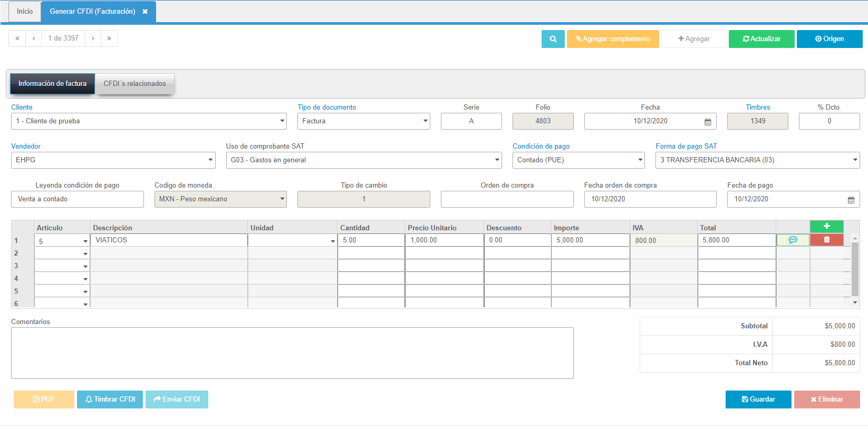Click the Comentarios text area
The image size is (868, 429).
[x=292, y=353]
